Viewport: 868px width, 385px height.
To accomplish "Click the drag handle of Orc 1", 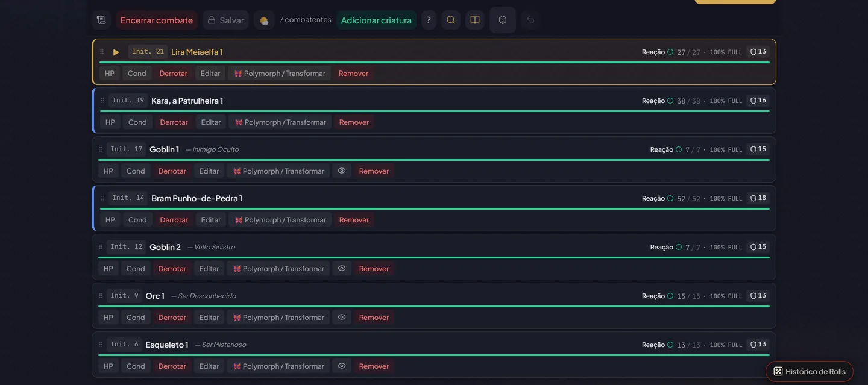I will coord(101,296).
